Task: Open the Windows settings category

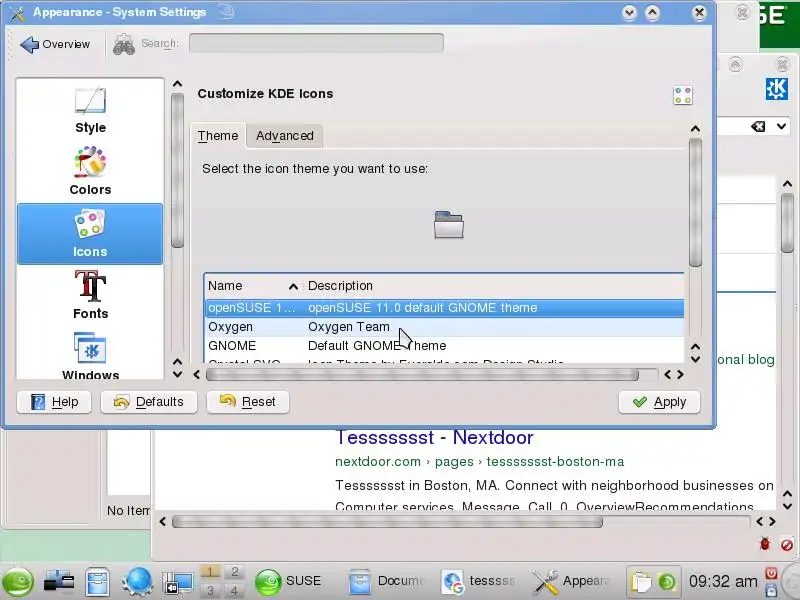Action: pos(90,356)
